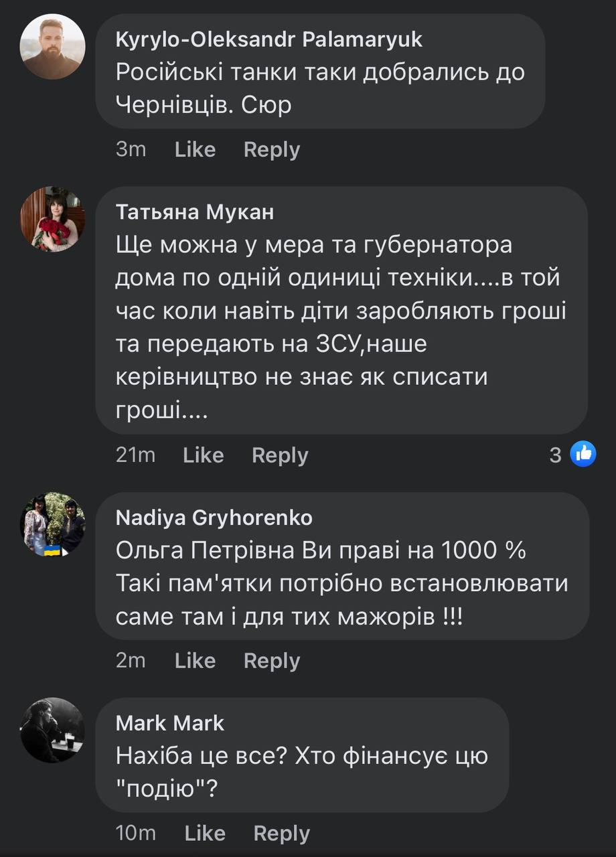This screenshot has width=616, height=857.
Task: Click Nadiya Gryhorenko's avatar
Action: (54, 525)
